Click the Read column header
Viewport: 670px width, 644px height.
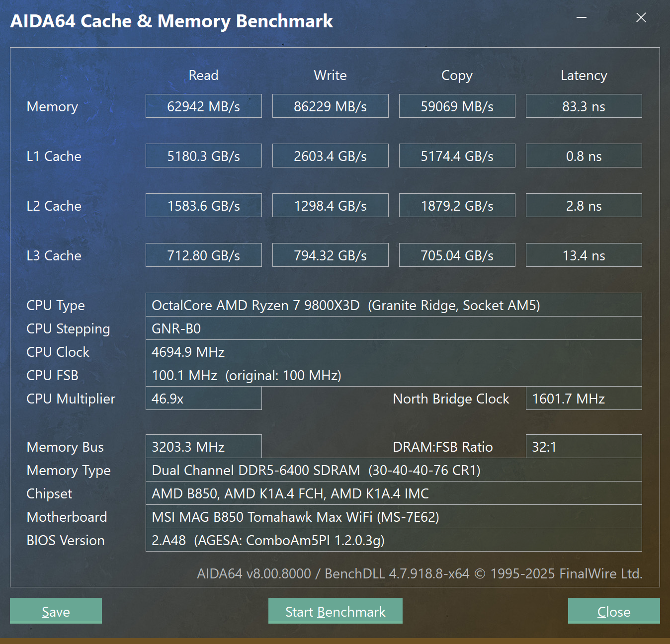[204, 75]
